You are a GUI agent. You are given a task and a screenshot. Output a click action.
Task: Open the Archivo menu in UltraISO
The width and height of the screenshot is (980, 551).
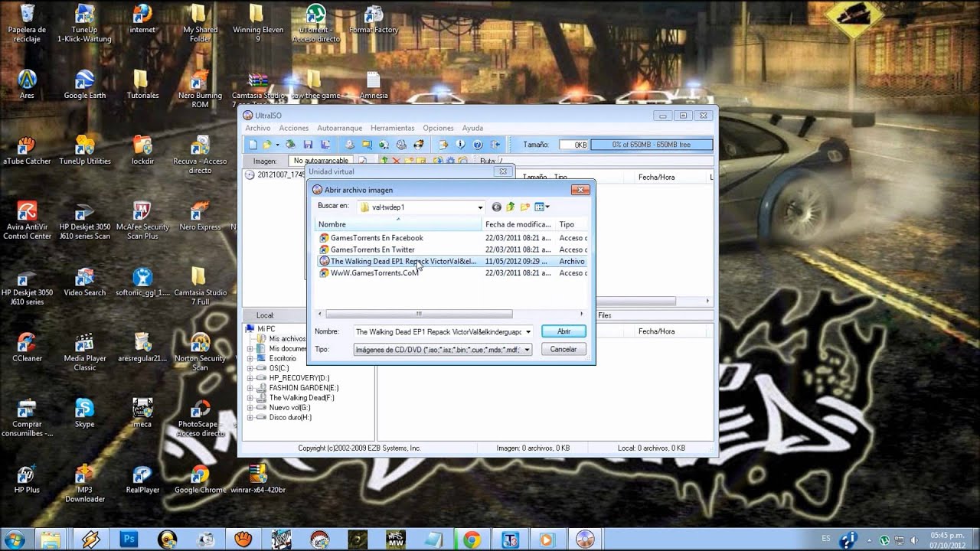[258, 128]
